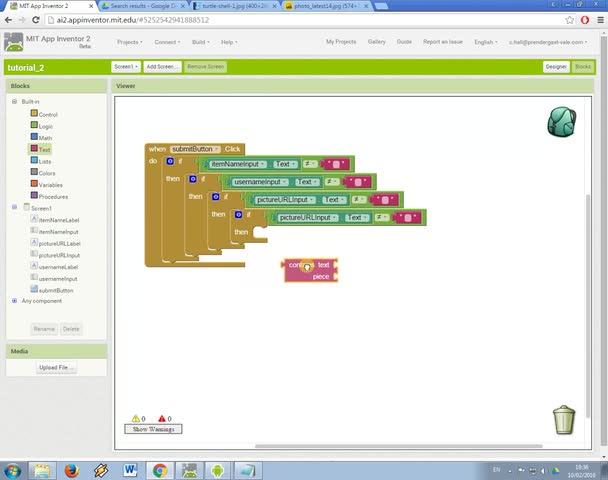Open the comparison operator dropdown on the itemNameInput row
This screenshot has width=608, height=480.
[x=309, y=164]
